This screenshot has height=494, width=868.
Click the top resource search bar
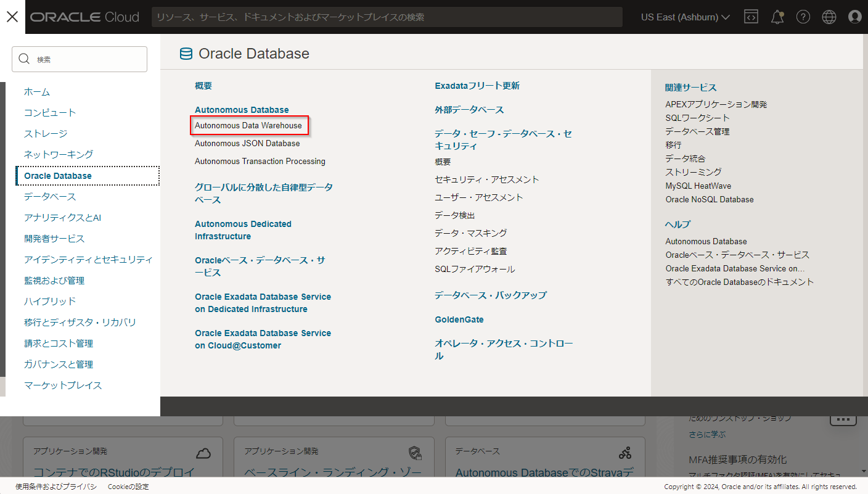pos(387,17)
